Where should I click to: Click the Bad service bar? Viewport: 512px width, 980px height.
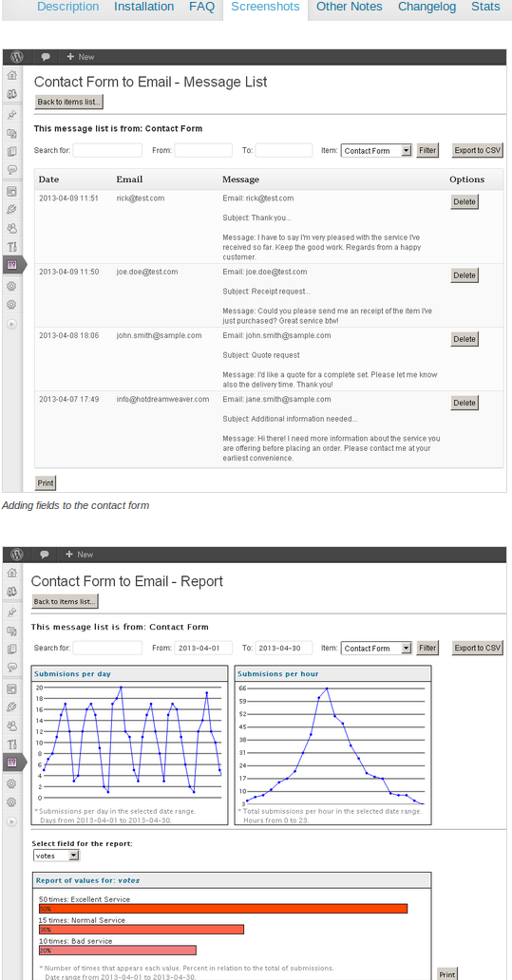pos(118,951)
